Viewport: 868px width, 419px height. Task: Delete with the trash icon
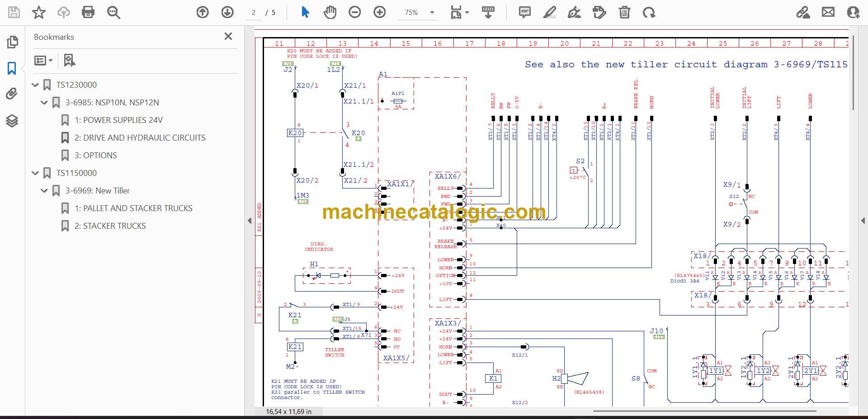624,12
